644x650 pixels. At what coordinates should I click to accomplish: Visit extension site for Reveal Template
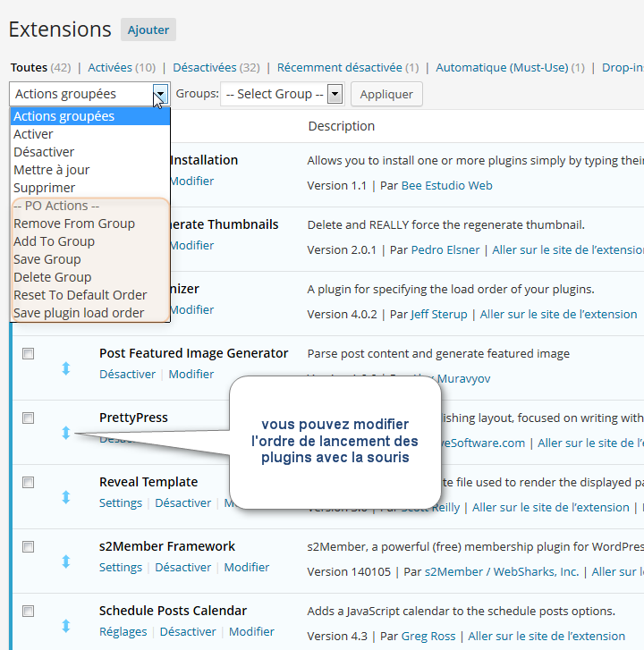[x=550, y=507]
